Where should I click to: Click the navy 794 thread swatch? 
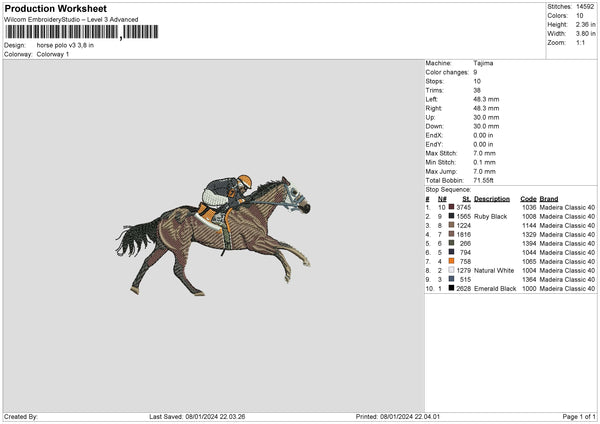(x=452, y=252)
